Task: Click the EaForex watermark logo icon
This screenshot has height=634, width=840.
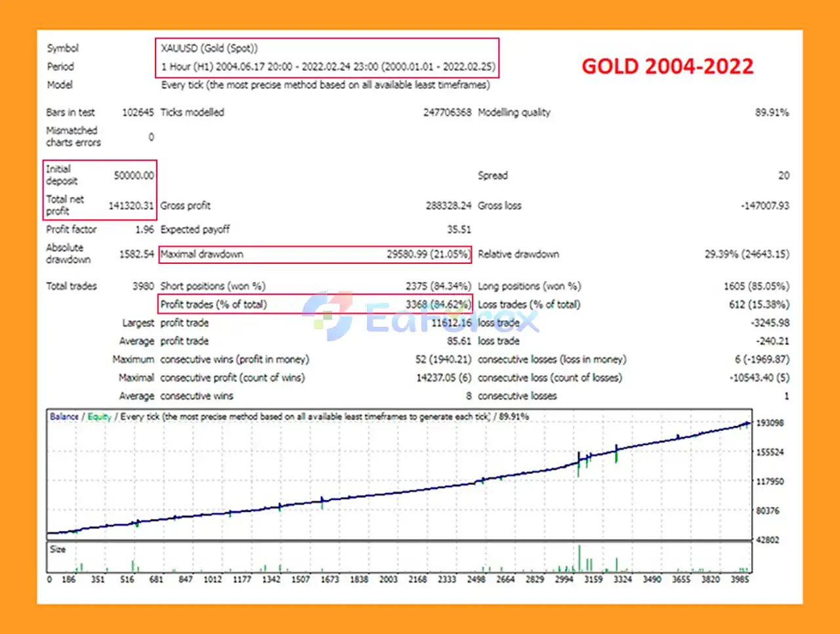Action: 327,316
